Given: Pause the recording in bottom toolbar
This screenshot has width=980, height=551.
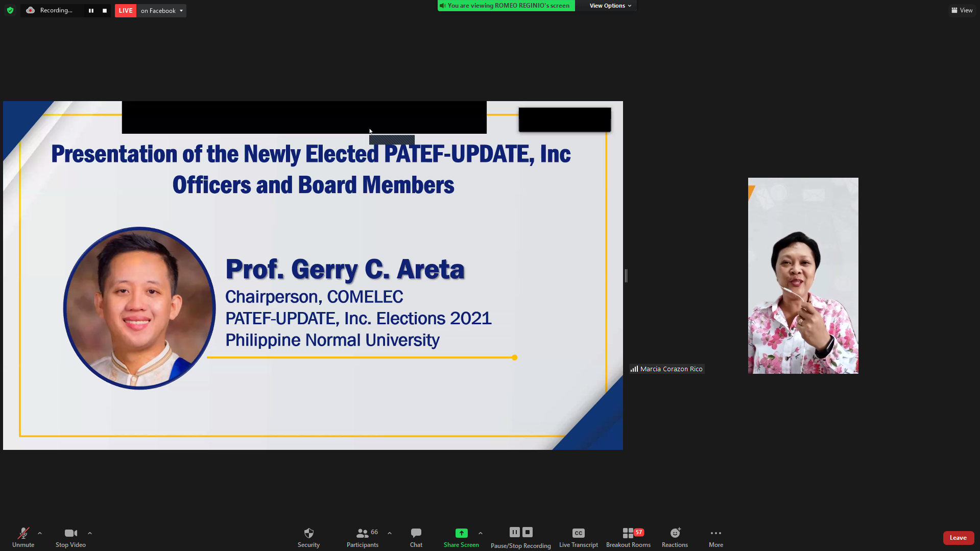Looking at the screenshot, I should point(514,532).
